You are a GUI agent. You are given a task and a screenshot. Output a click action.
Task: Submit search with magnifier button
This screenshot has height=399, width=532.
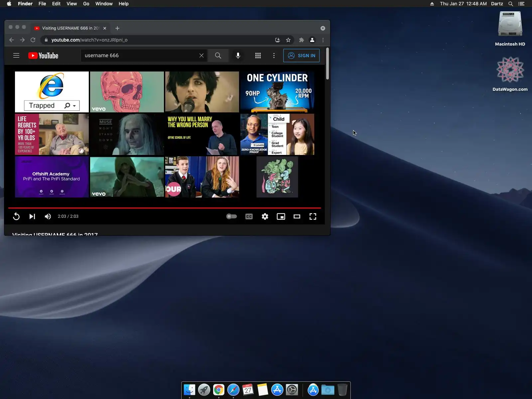click(218, 56)
